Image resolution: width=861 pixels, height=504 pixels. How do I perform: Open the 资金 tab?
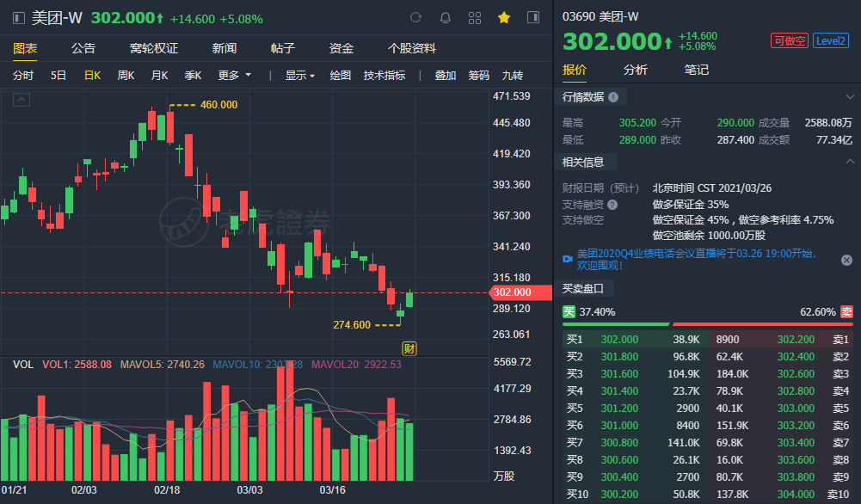pyautogui.click(x=341, y=48)
